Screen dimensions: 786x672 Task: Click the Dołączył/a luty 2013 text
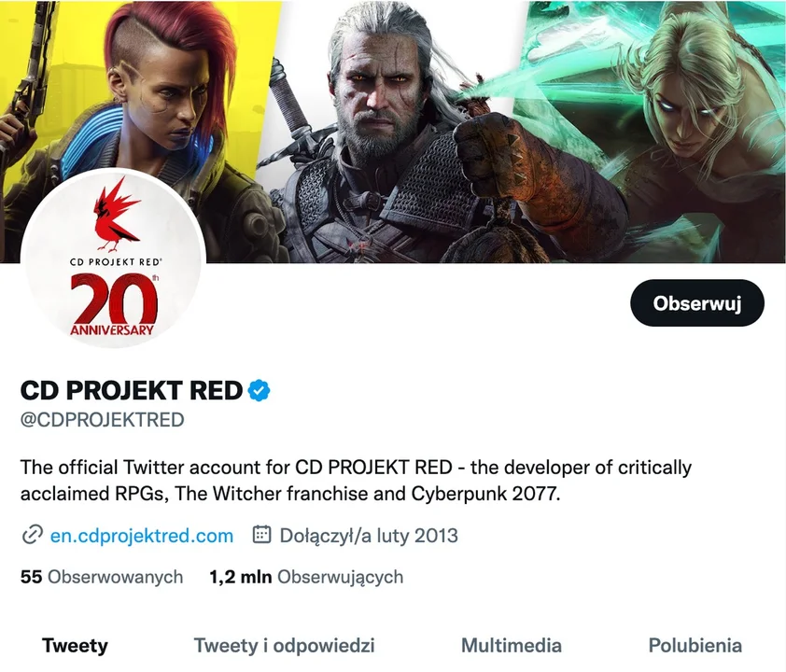click(x=369, y=535)
